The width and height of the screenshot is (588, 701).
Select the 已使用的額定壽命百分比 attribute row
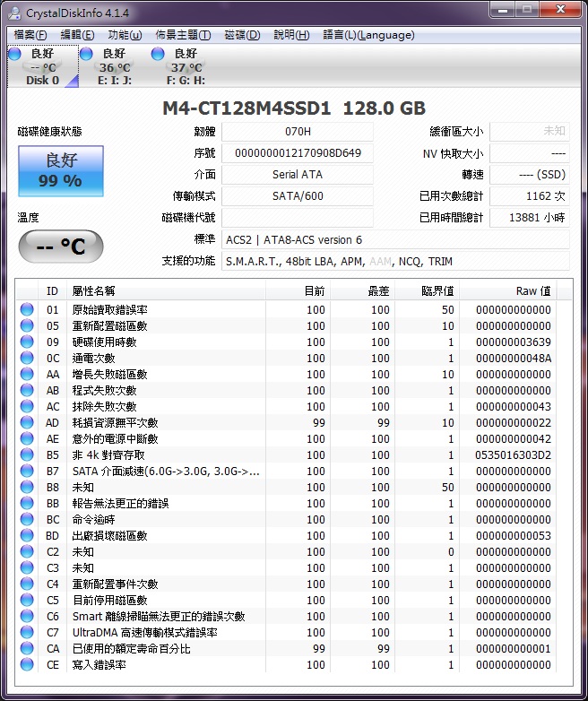click(x=286, y=648)
